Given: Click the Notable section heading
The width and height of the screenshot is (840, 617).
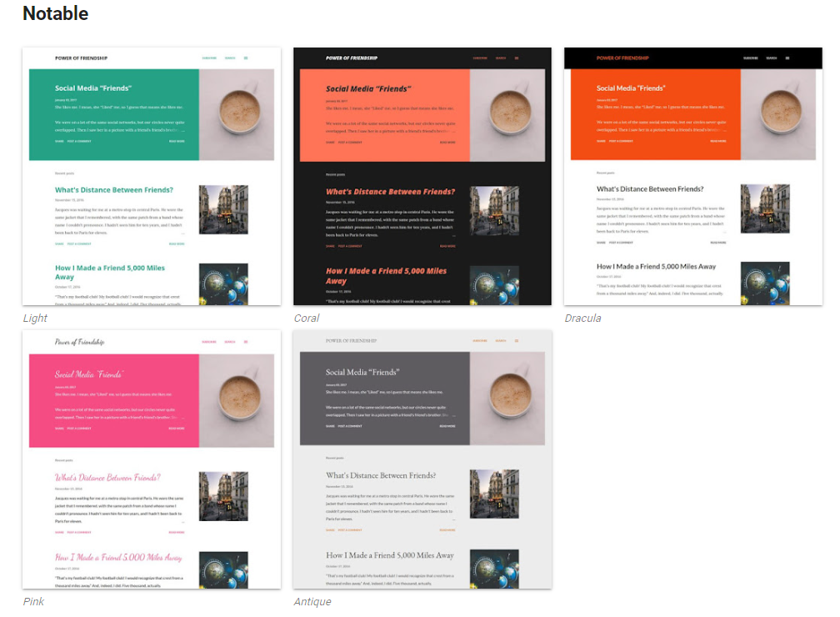Looking at the screenshot, I should point(55,14).
